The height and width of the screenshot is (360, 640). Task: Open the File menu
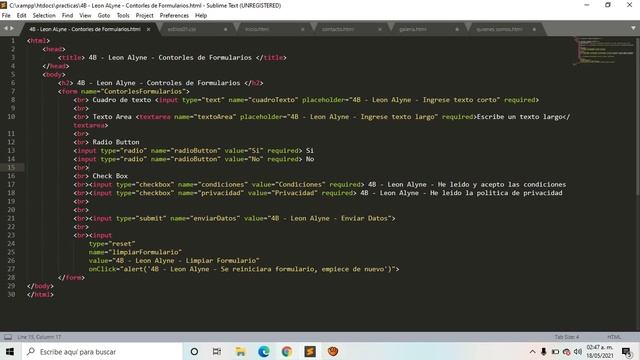(x=6, y=16)
